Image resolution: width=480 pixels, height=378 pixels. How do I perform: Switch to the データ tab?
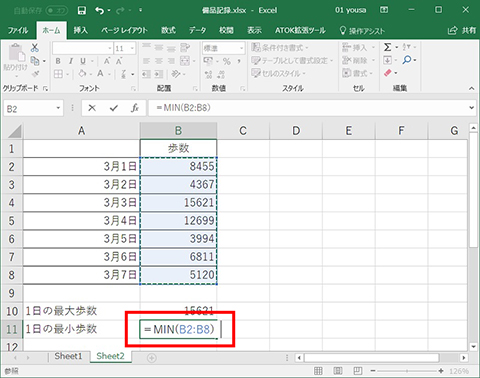point(197,31)
